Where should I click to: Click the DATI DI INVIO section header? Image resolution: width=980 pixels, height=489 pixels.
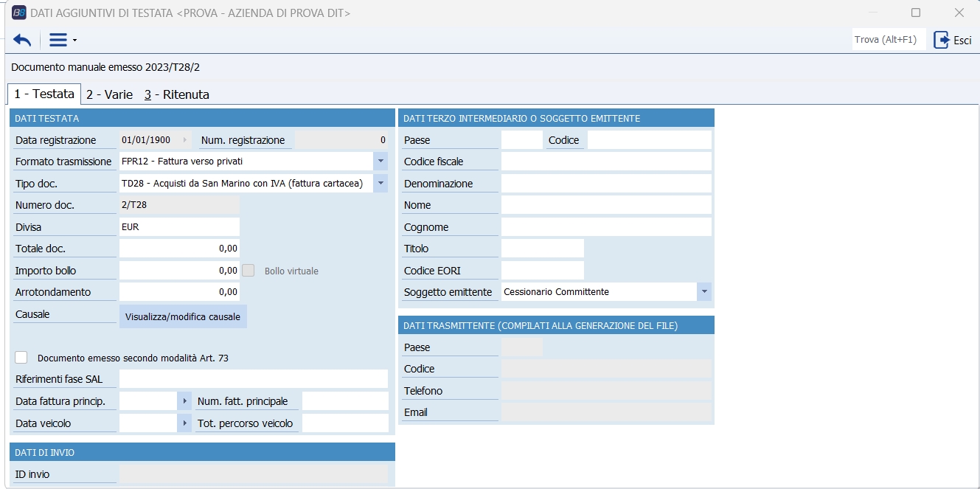tap(203, 452)
